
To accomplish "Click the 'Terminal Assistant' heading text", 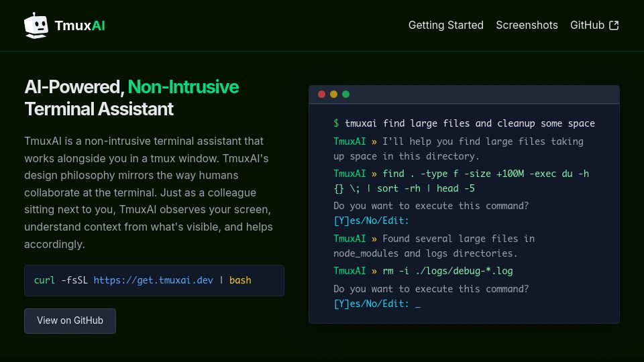I will click(99, 109).
